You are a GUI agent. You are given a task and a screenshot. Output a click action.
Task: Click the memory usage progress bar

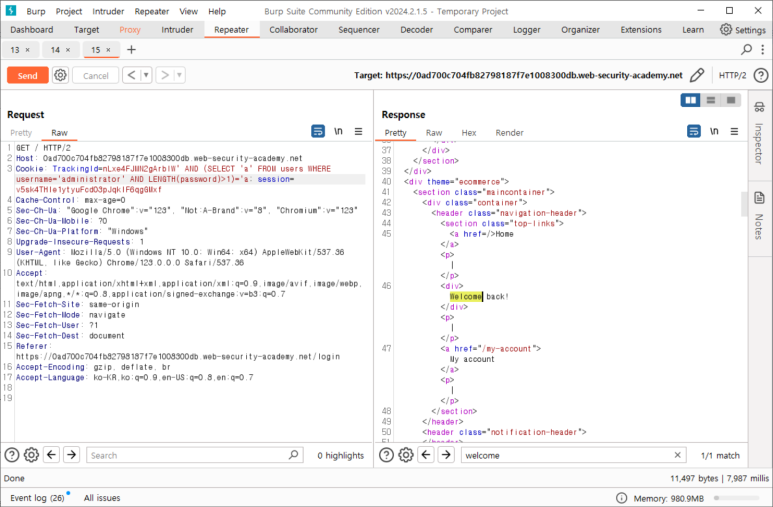pyautogui.click(x=737, y=498)
